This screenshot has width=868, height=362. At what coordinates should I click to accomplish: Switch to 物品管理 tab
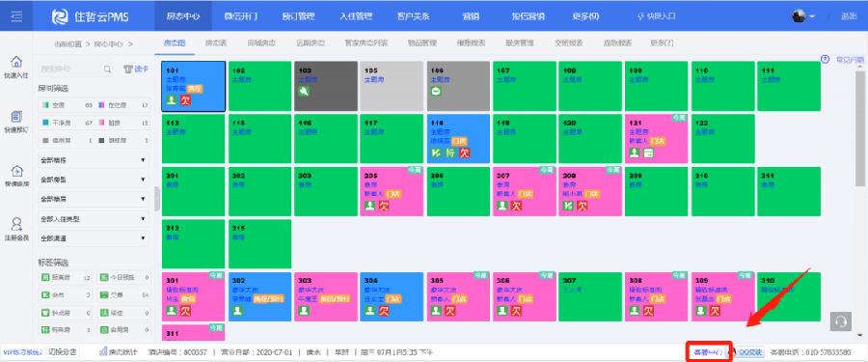(x=421, y=42)
